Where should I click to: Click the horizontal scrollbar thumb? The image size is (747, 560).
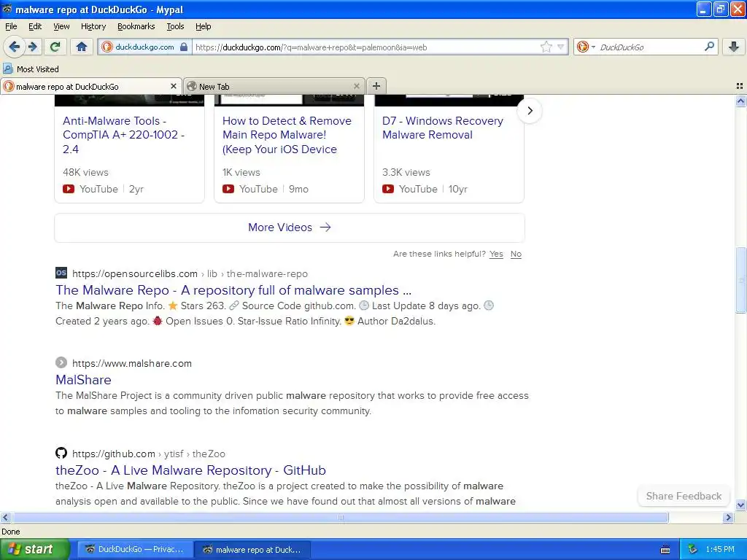(340, 517)
